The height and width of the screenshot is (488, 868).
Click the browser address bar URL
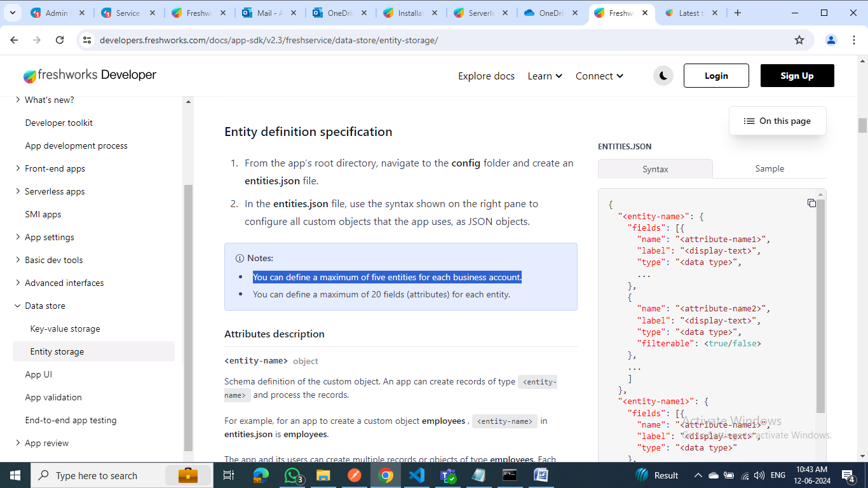[x=269, y=40]
